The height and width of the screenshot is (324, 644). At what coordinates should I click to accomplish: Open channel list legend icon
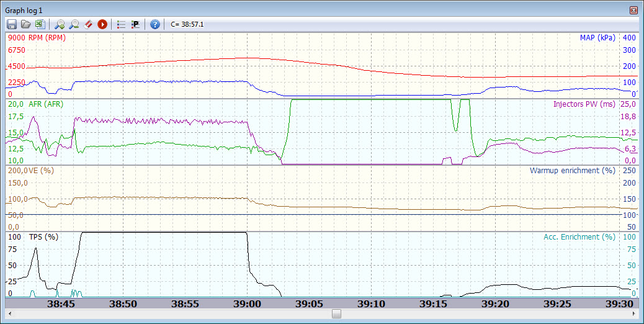pyautogui.click(x=121, y=24)
